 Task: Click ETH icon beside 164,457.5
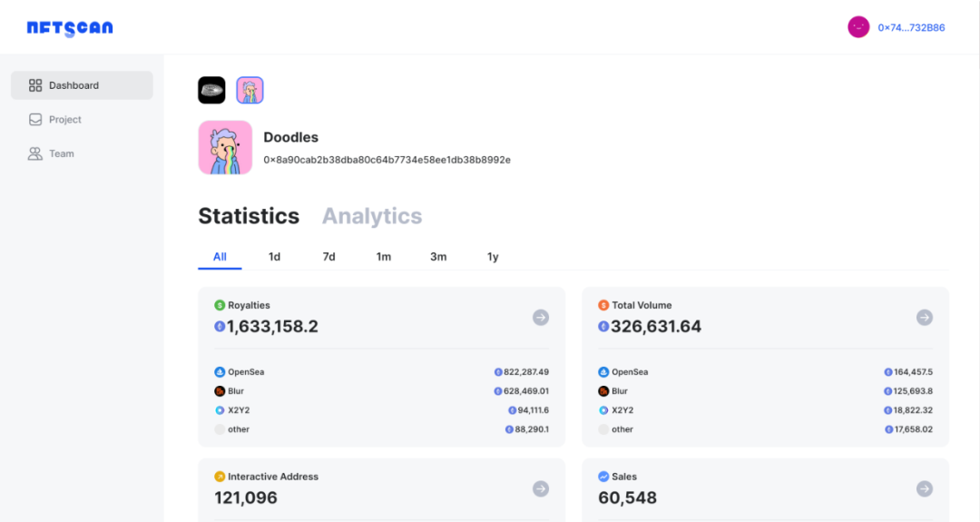tap(888, 372)
